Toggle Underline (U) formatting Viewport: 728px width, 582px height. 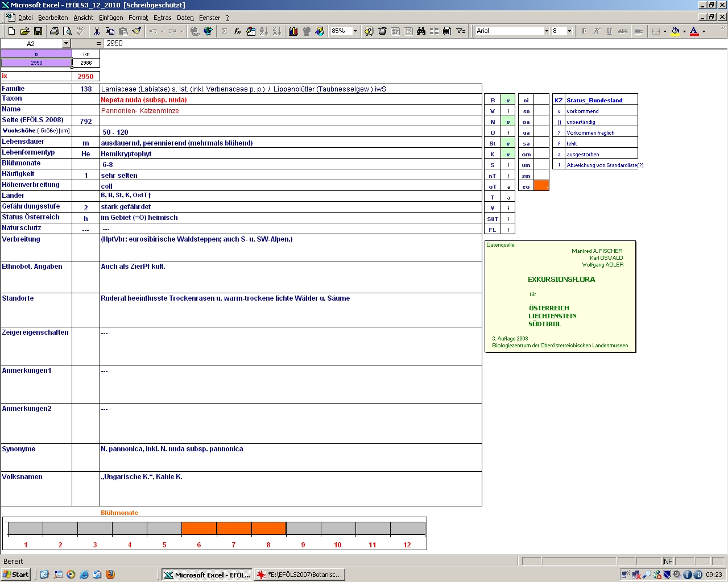(x=610, y=31)
